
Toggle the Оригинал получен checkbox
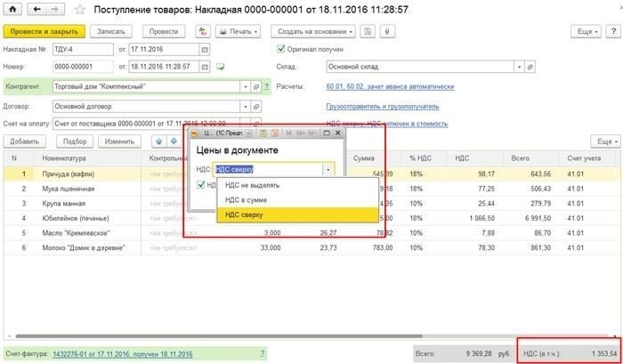pyautogui.click(x=282, y=48)
